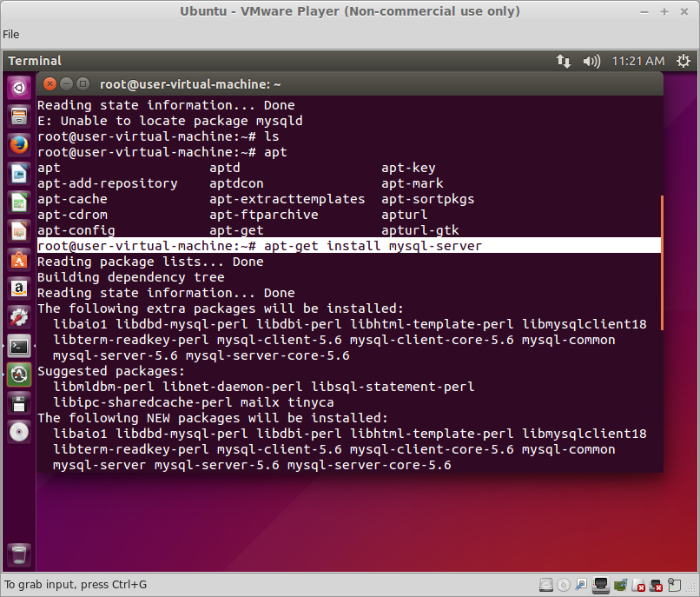Click the terminal's orange vertical scrollbar
700x597 pixels.
[x=662, y=262]
